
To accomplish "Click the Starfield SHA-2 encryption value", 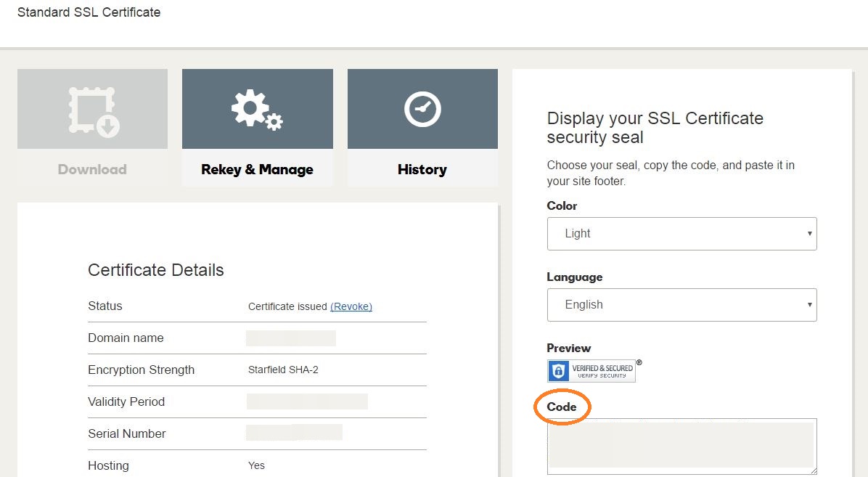I will pos(283,370).
